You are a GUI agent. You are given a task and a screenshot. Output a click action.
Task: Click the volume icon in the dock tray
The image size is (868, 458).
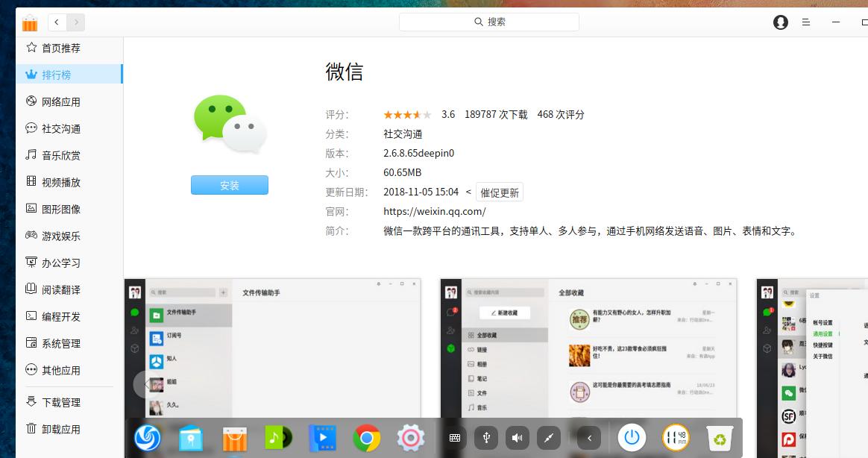click(x=517, y=438)
